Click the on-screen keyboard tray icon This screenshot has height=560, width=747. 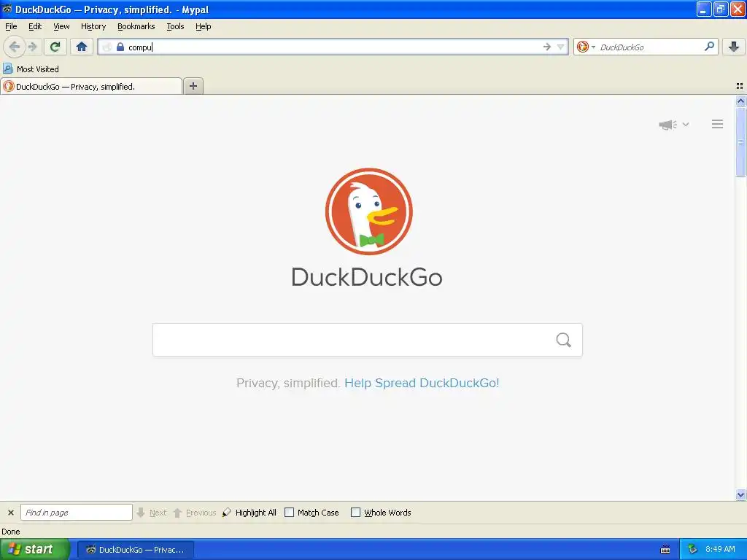(x=665, y=550)
